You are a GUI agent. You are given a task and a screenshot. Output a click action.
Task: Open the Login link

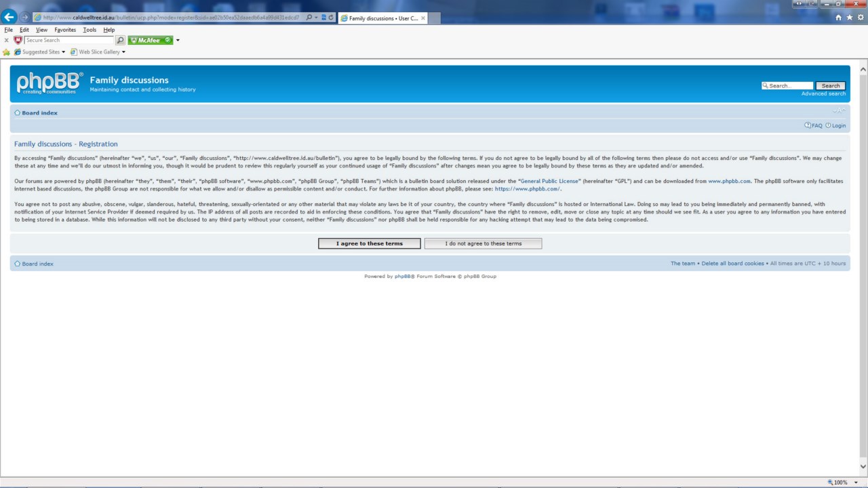click(835, 125)
